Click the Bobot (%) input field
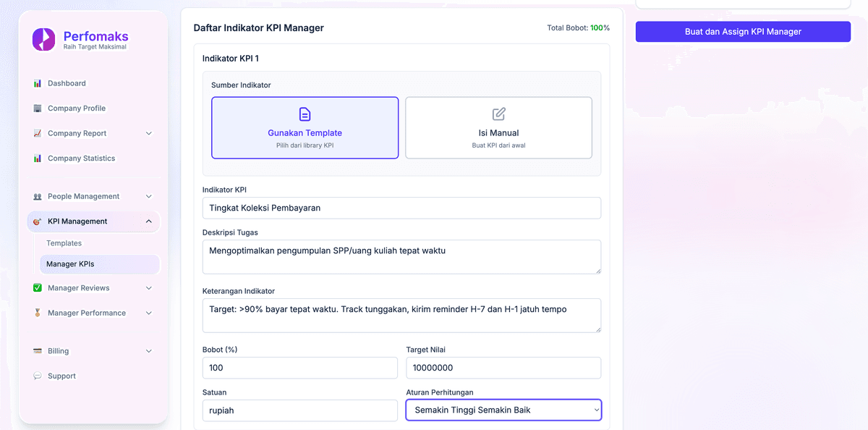 pos(299,368)
